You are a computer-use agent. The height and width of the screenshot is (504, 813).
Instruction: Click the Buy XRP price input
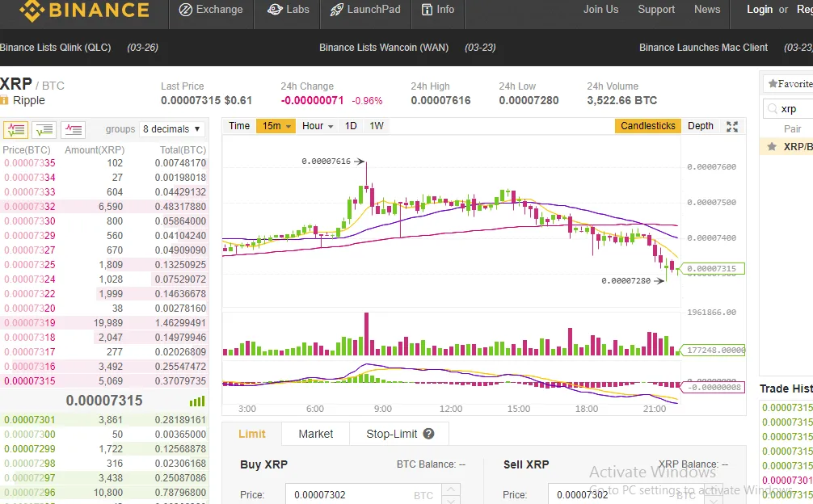point(363,494)
